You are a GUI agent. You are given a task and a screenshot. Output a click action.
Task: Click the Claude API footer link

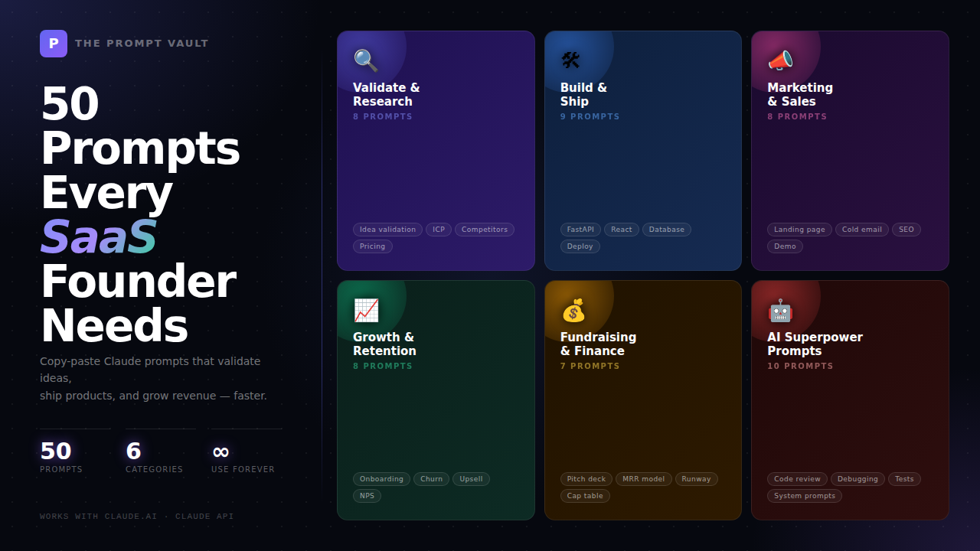(204, 516)
